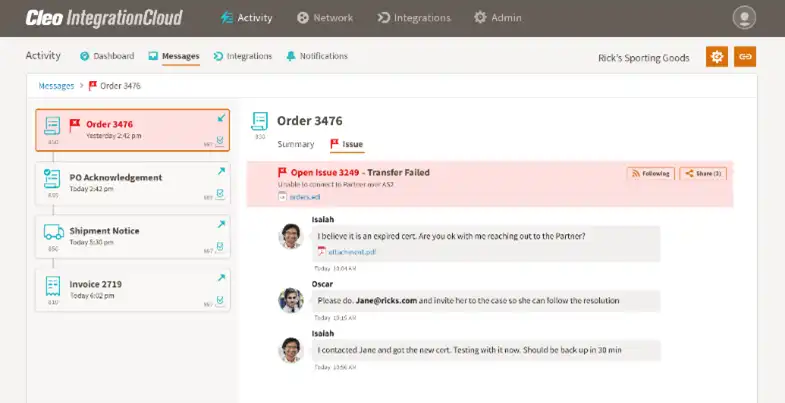Switch to the Notifications sub-tab
This screenshot has height=403, width=785.
coord(317,56)
